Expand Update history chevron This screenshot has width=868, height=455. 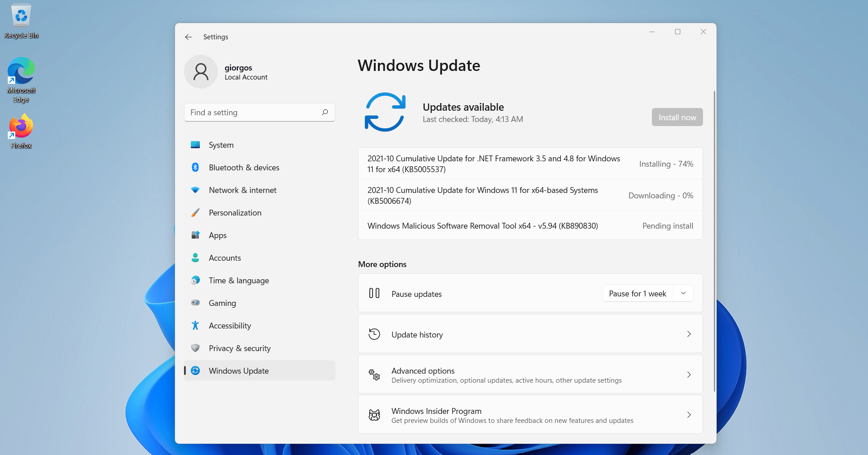coord(689,334)
